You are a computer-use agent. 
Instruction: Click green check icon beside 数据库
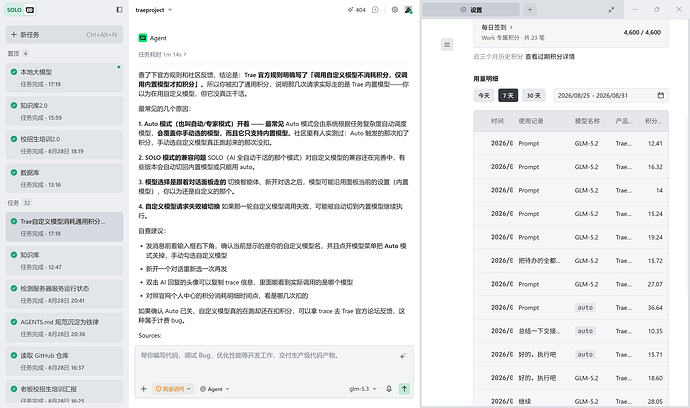point(14,172)
